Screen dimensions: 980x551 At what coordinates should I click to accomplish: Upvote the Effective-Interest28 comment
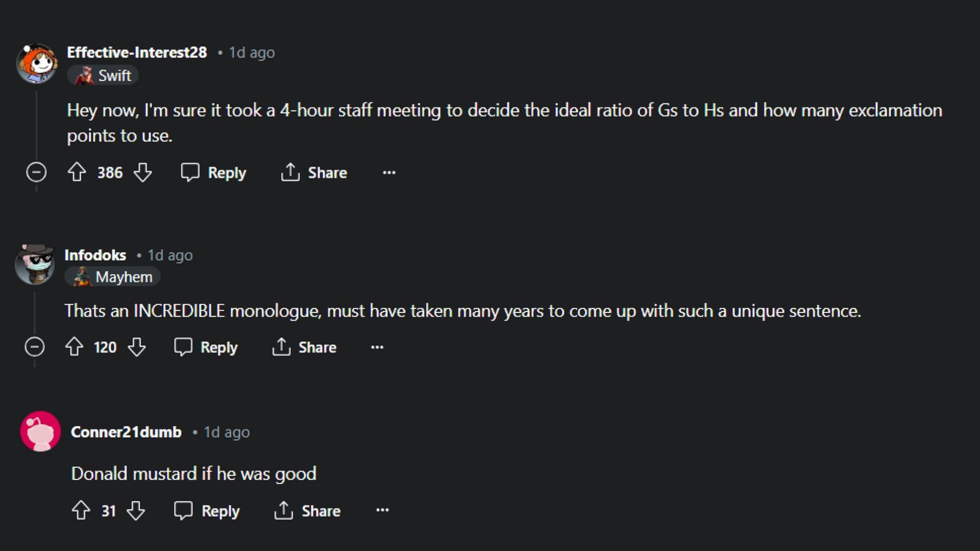(77, 172)
